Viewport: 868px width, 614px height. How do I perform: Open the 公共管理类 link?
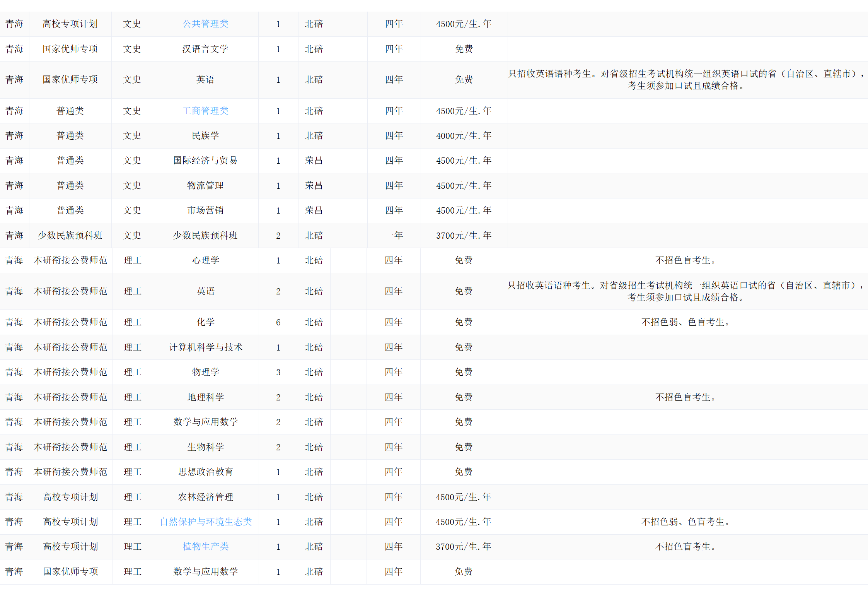(x=205, y=24)
